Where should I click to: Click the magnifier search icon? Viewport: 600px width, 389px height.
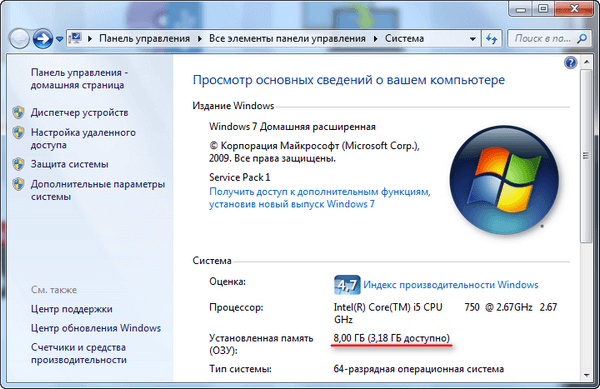[582, 39]
